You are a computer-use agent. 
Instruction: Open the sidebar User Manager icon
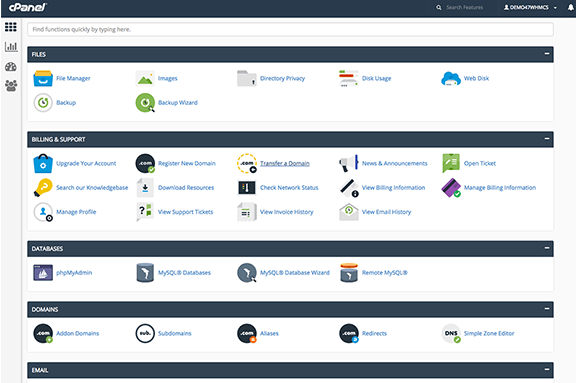11,86
